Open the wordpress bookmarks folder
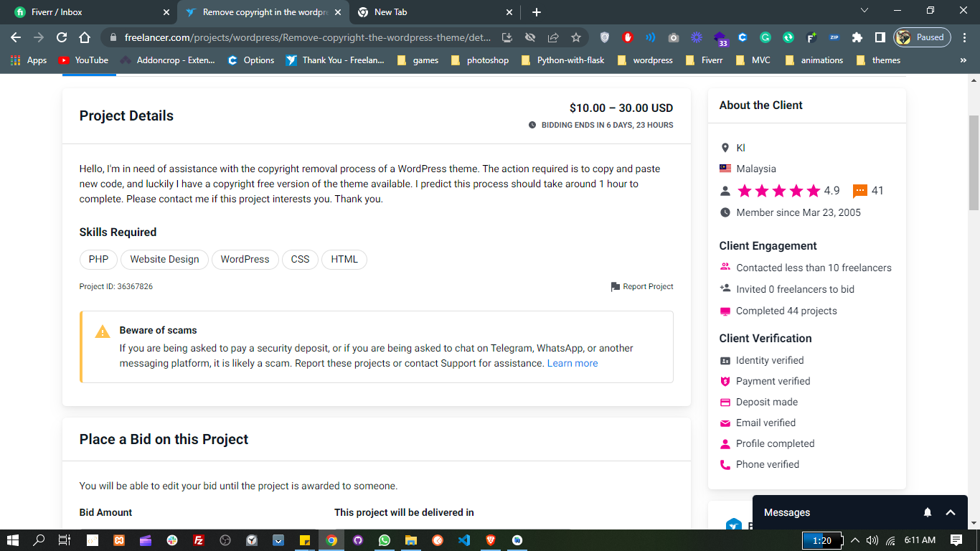 point(645,60)
